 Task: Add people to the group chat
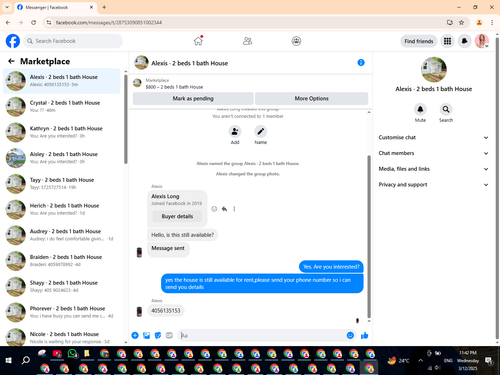point(235,132)
